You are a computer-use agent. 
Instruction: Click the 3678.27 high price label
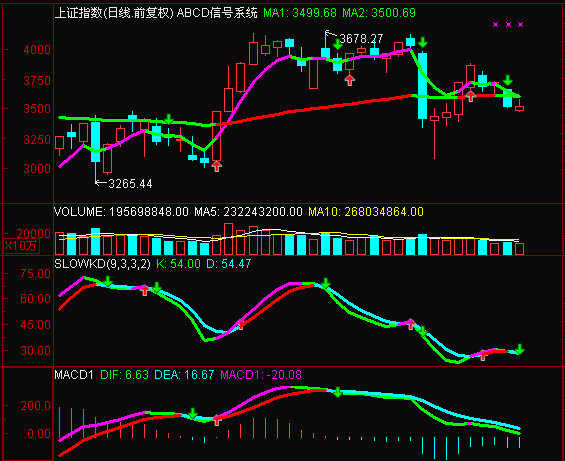tap(361, 39)
